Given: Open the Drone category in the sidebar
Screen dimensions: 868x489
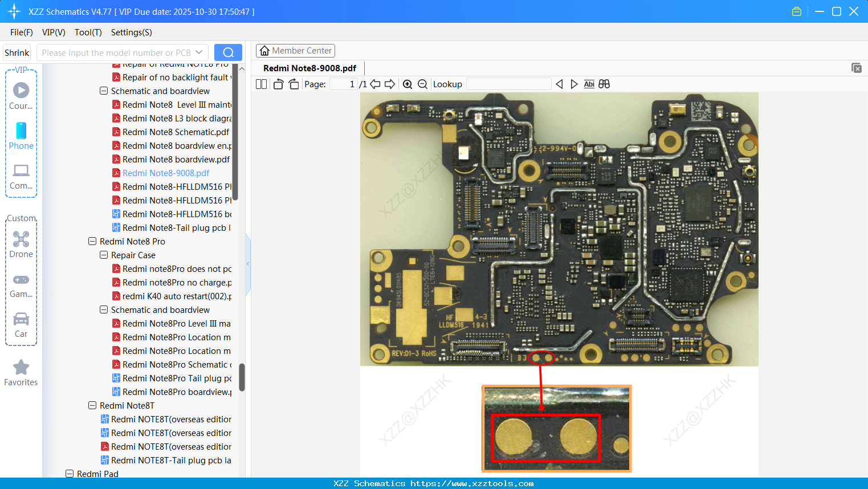Looking at the screenshot, I should pos(21,244).
